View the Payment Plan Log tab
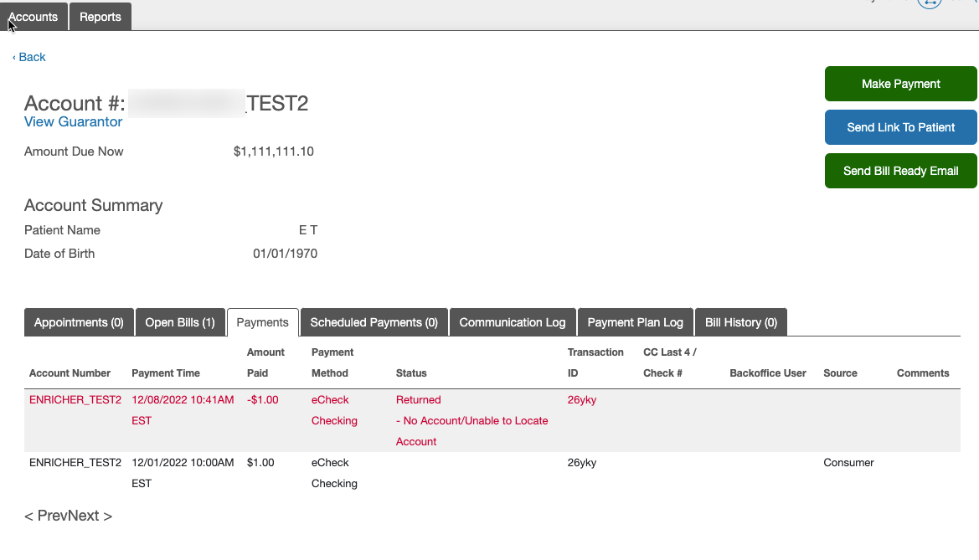This screenshot has width=979, height=560. [635, 322]
